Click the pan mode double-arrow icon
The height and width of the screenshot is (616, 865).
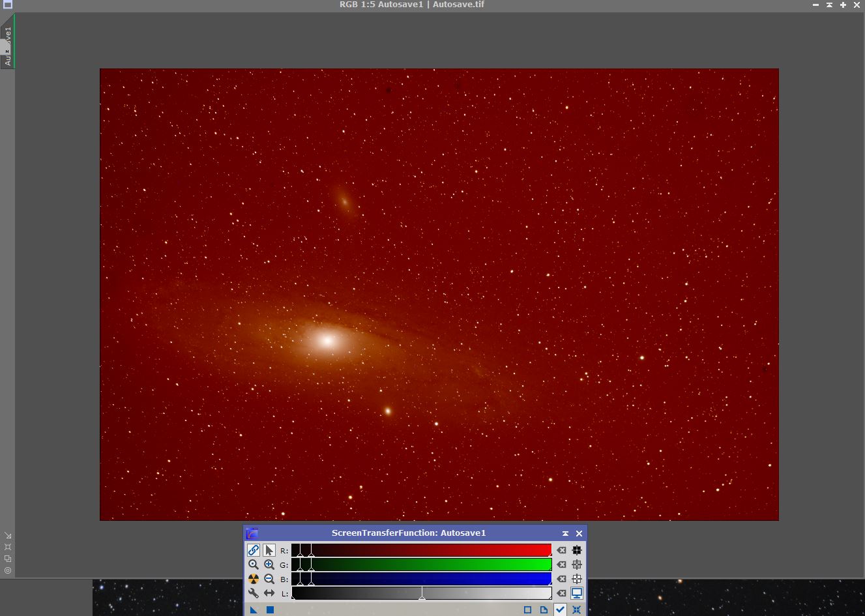[x=269, y=593]
